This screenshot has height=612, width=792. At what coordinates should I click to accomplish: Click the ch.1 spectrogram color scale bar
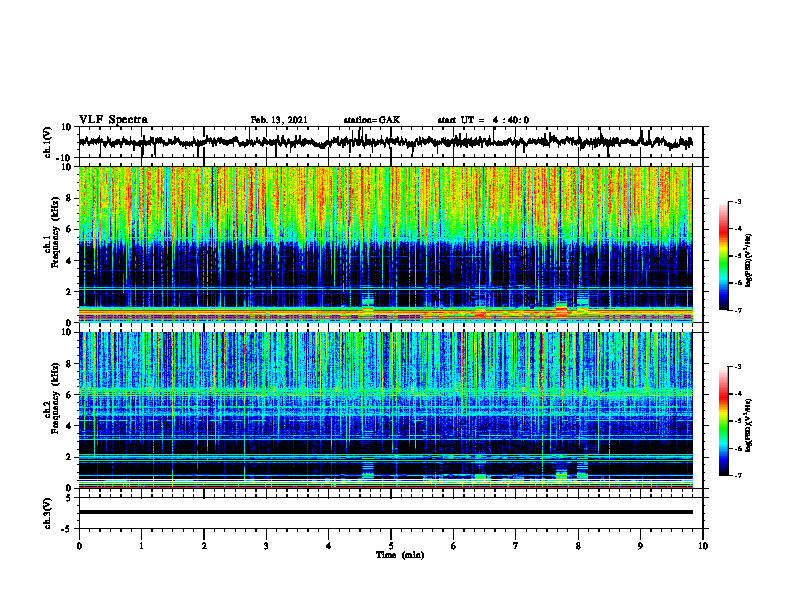pyautogui.click(x=723, y=256)
